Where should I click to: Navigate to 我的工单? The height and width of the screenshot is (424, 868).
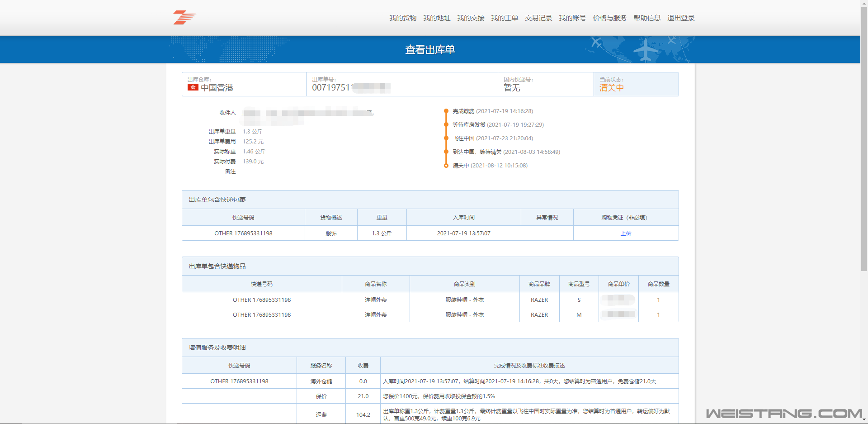[504, 18]
